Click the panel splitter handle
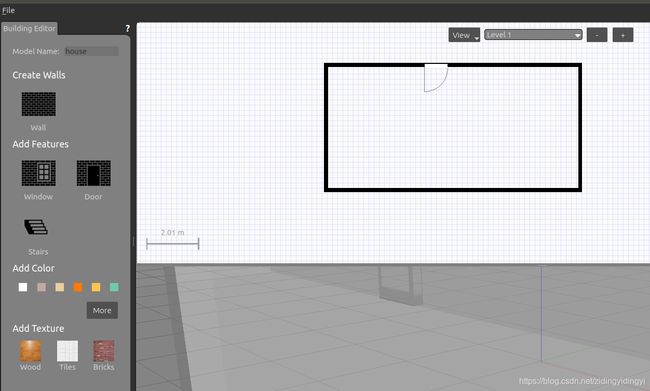650x391 pixels. coord(133,241)
